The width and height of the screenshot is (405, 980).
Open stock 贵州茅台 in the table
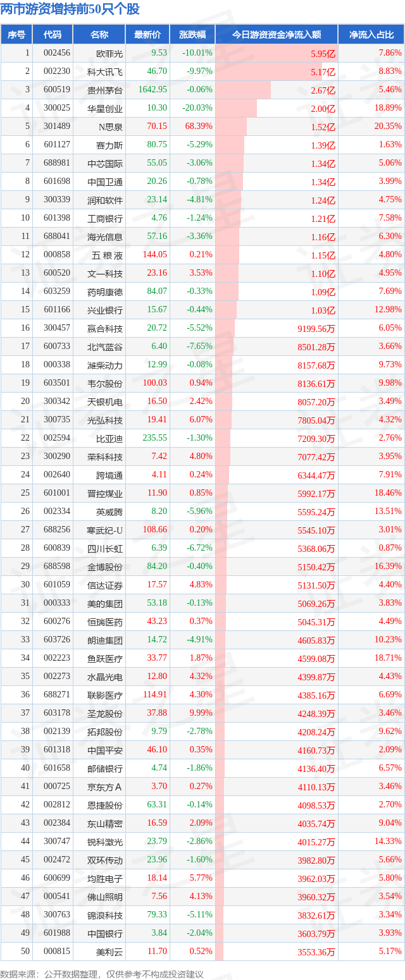pyautogui.click(x=105, y=90)
